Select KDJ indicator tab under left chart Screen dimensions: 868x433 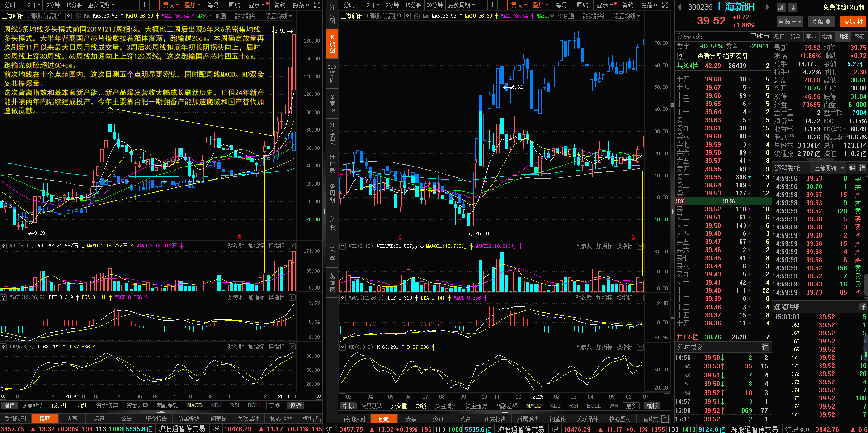(216, 405)
